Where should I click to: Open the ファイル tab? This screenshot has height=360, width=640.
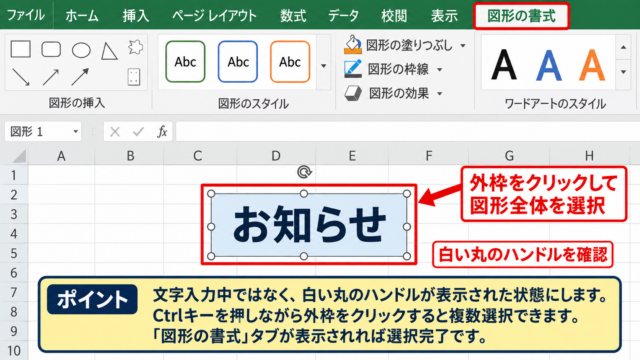click(26, 15)
